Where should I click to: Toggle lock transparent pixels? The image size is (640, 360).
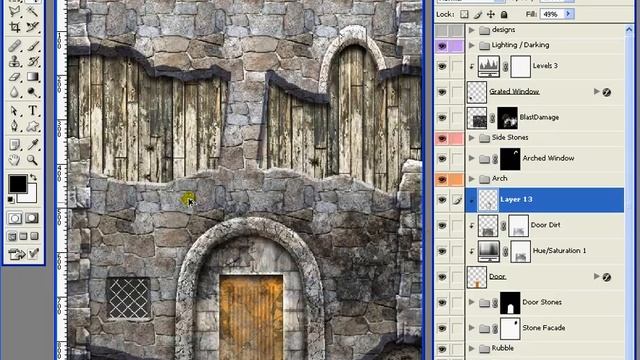(464, 14)
